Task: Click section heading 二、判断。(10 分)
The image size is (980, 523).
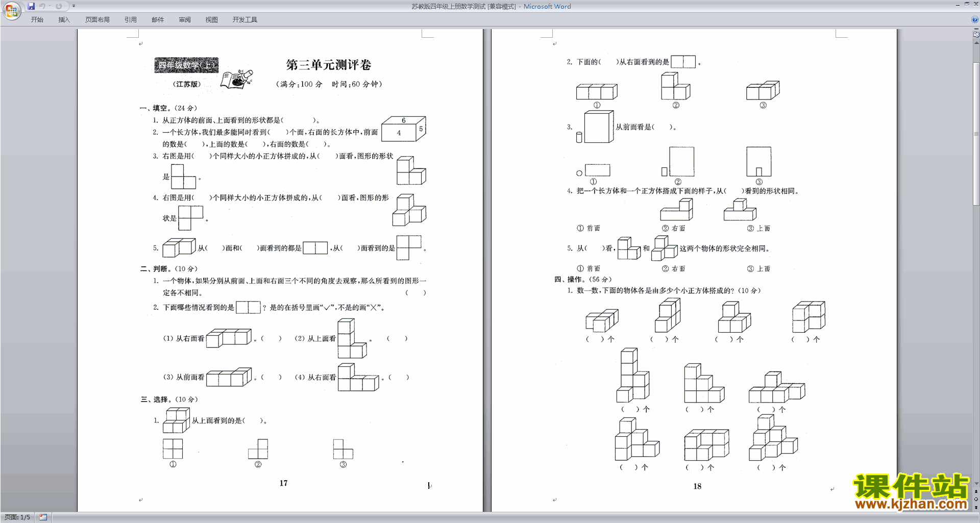Action: click(169, 269)
